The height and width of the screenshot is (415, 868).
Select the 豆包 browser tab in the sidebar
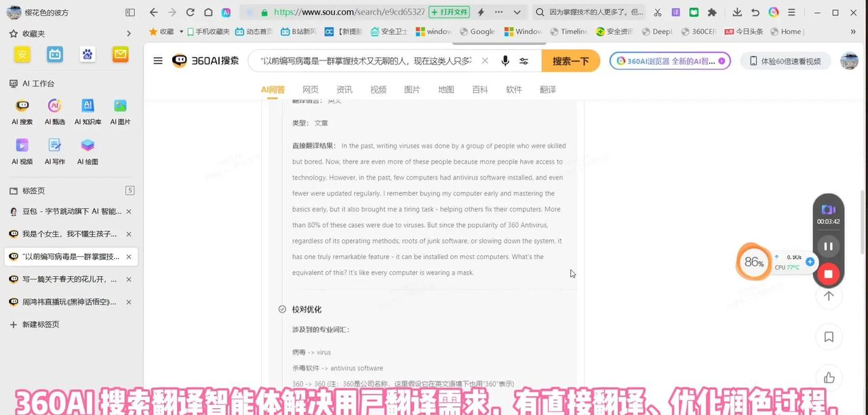(x=64, y=211)
